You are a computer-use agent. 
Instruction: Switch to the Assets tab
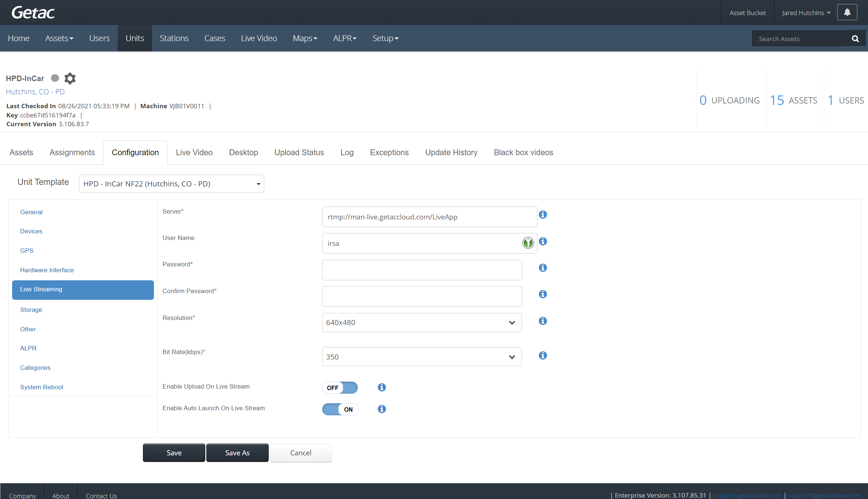(21, 153)
